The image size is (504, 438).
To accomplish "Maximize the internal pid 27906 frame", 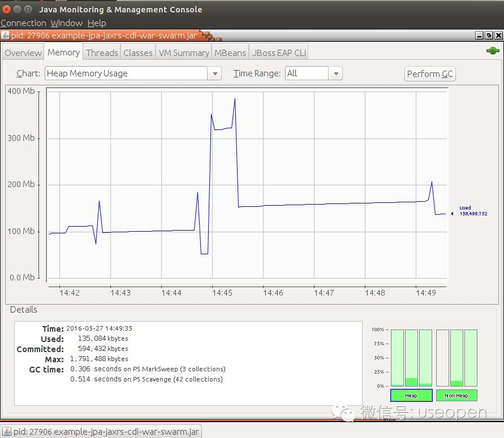I will point(489,35).
